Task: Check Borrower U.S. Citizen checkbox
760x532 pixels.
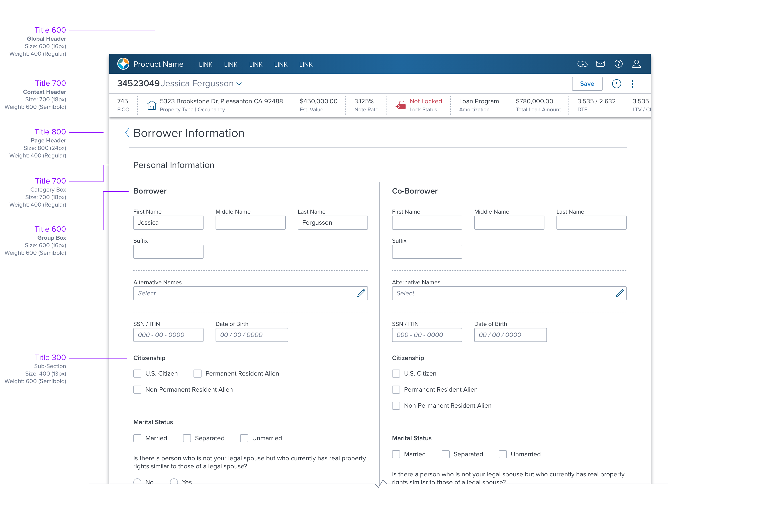Action: (x=137, y=373)
